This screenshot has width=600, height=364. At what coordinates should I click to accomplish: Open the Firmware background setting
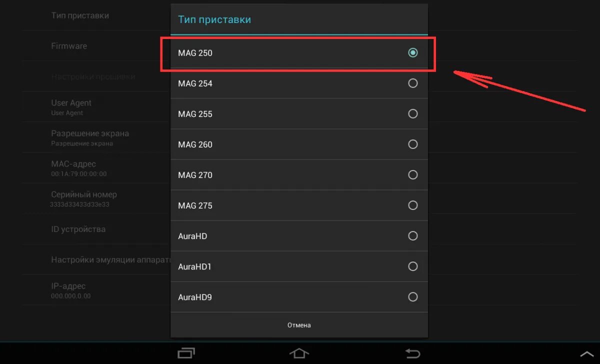pyautogui.click(x=69, y=46)
